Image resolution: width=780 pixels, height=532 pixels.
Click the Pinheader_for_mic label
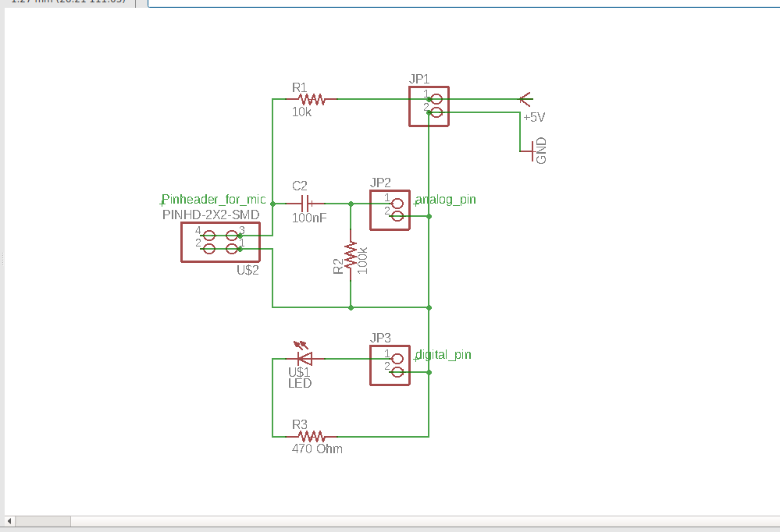point(213,200)
